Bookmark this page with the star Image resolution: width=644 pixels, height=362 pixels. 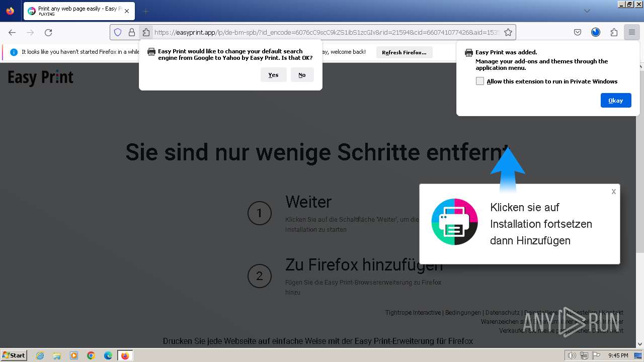pos(508,32)
